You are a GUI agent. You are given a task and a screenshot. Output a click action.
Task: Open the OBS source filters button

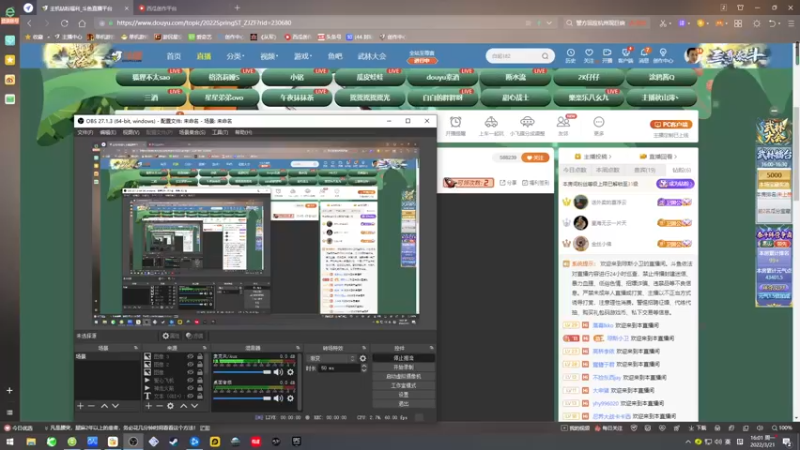(x=194, y=336)
